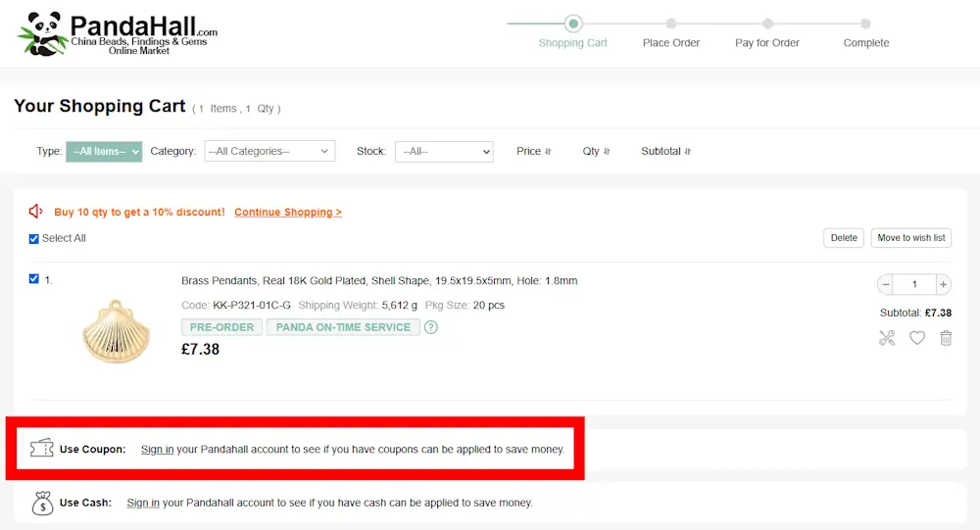This screenshot has width=980, height=530.
Task: Click the PandaHall panda logo
Action: [118, 33]
